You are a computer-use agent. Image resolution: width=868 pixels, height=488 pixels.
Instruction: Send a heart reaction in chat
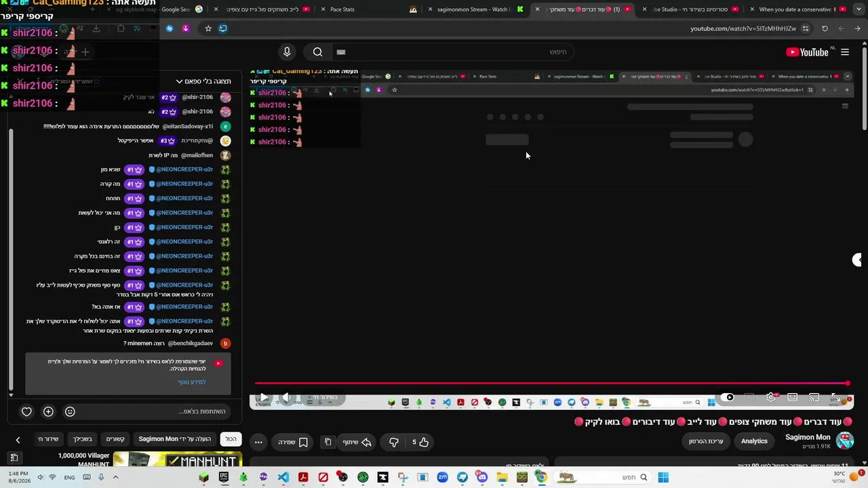(26, 411)
